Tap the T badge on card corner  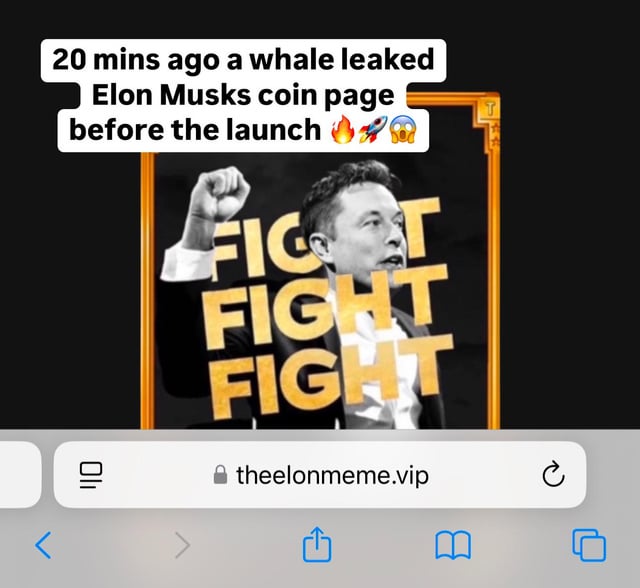point(490,109)
